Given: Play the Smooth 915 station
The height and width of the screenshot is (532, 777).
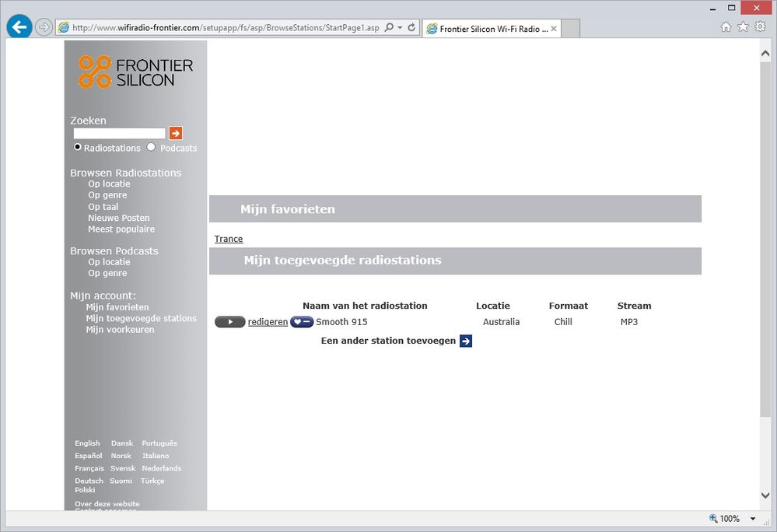Looking at the screenshot, I should click(x=230, y=322).
